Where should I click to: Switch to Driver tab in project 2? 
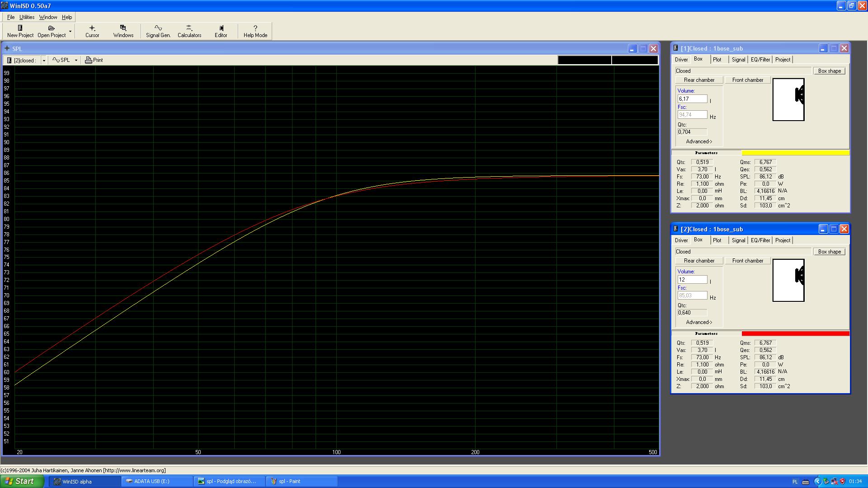(x=681, y=240)
